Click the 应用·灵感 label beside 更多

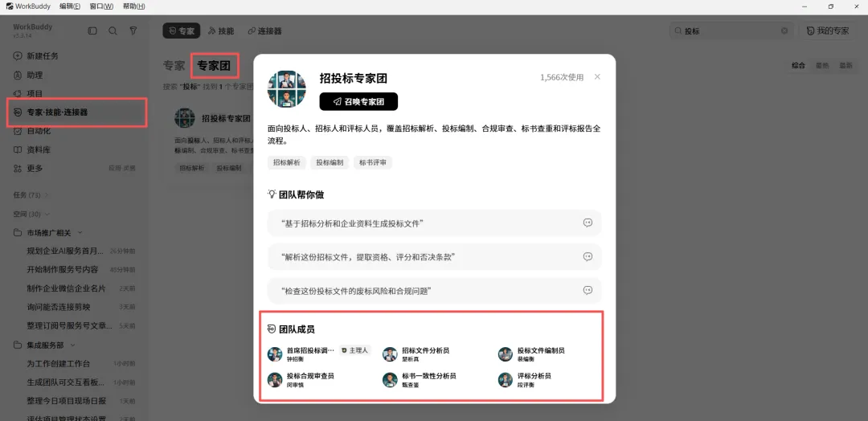(122, 168)
